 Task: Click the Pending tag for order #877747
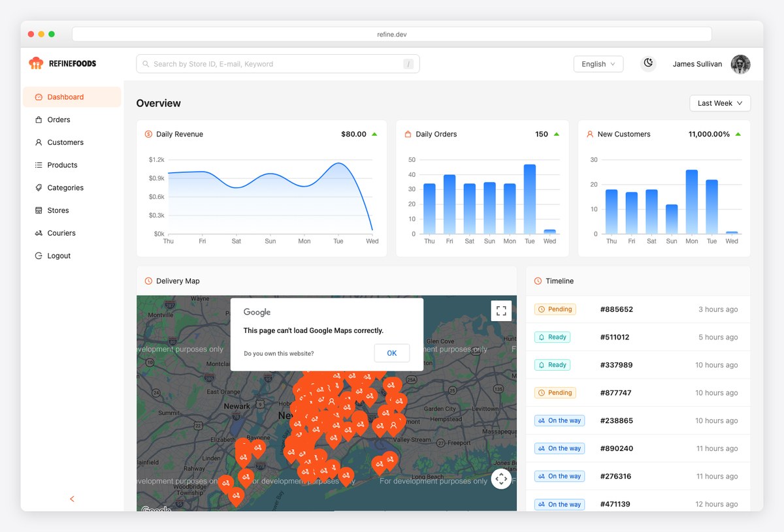[x=555, y=393]
